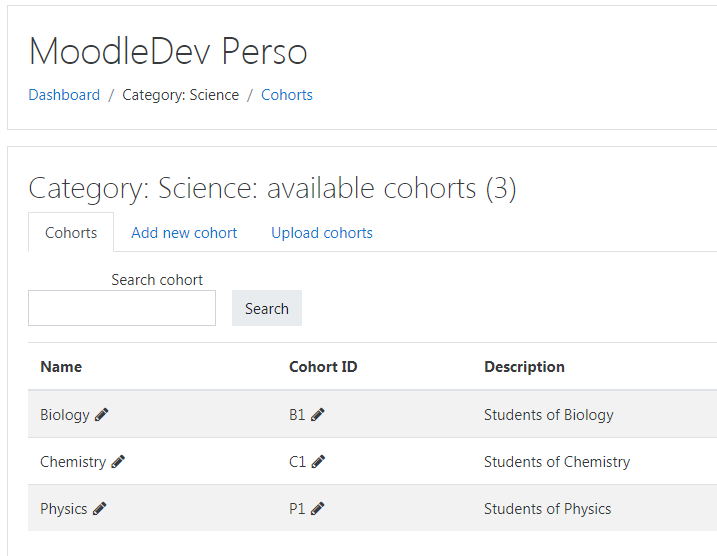Edit the Chemistry cohort name pencil icon
The width and height of the screenshot is (717, 556).
(x=118, y=462)
